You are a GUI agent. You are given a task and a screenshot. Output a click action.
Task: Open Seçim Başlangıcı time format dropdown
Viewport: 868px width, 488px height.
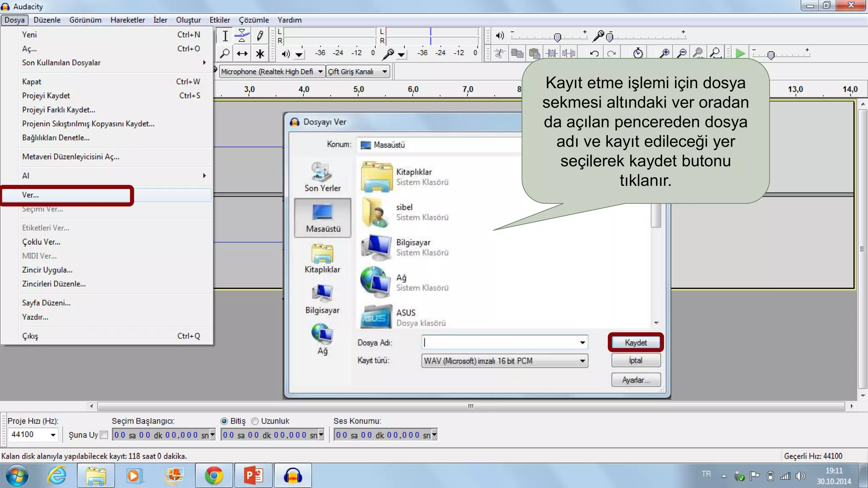point(212,435)
